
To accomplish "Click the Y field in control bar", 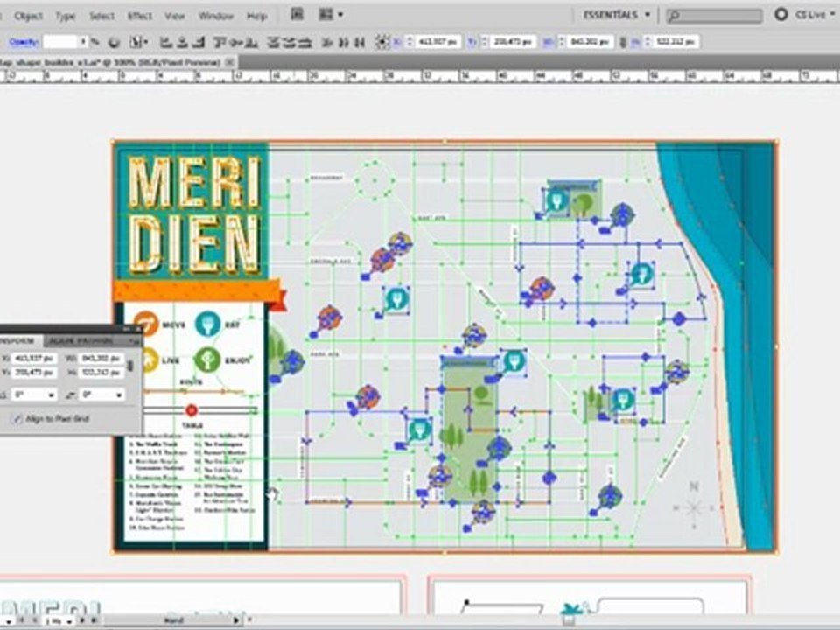I will pos(513,42).
